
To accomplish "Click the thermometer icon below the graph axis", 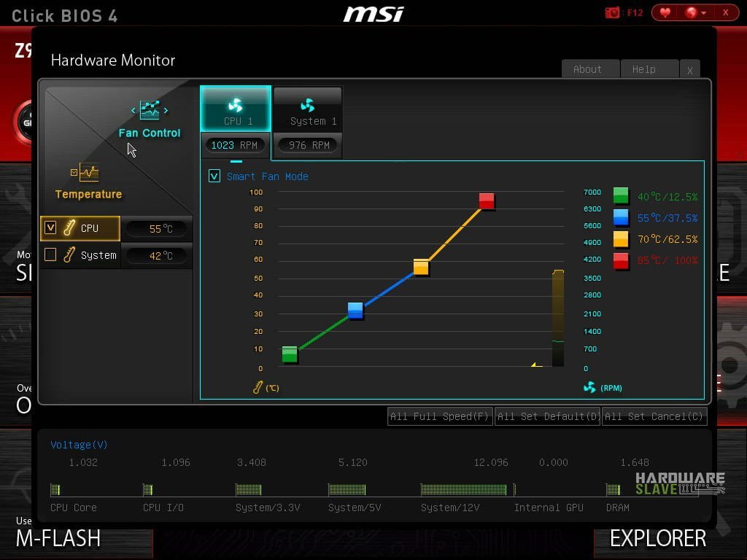I will tap(258, 387).
